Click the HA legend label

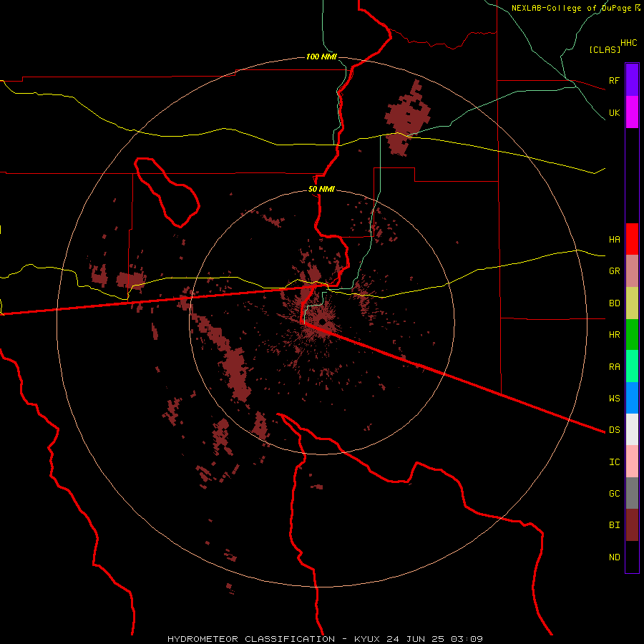pyautogui.click(x=614, y=239)
